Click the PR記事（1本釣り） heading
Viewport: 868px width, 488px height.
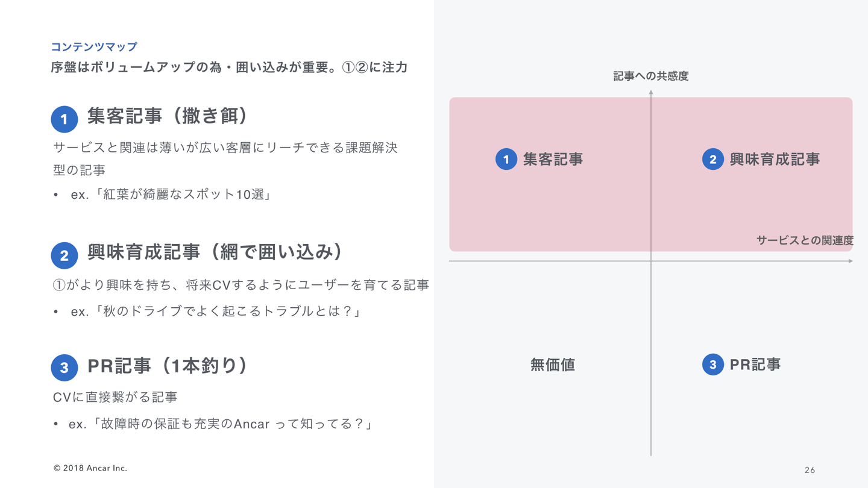tap(167, 365)
